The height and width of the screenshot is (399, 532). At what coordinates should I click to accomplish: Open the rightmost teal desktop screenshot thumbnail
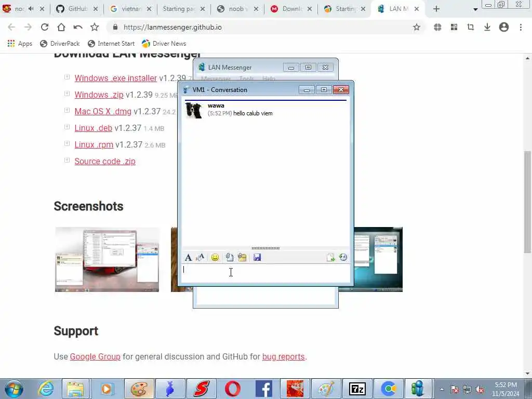(x=378, y=260)
